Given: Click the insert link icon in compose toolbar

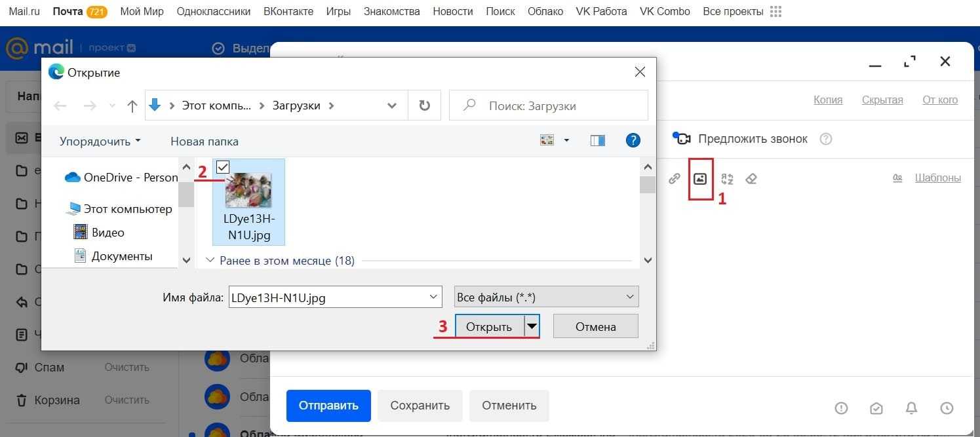Looking at the screenshot, I should point(674,178).
